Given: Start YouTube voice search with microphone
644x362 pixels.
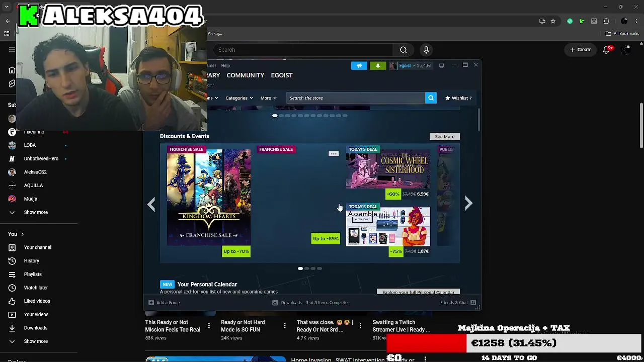Looking at the screenshot, I should point(426,50).
